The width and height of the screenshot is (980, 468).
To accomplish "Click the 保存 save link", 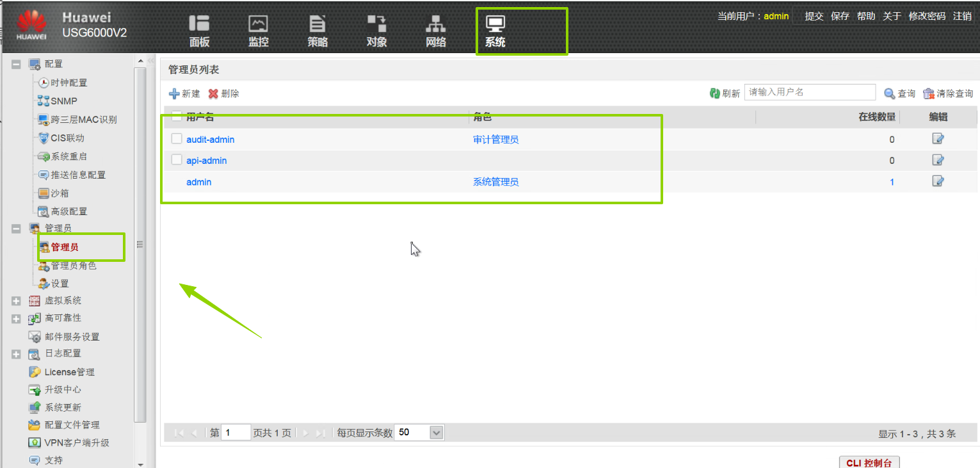I will tap(840, 16).
